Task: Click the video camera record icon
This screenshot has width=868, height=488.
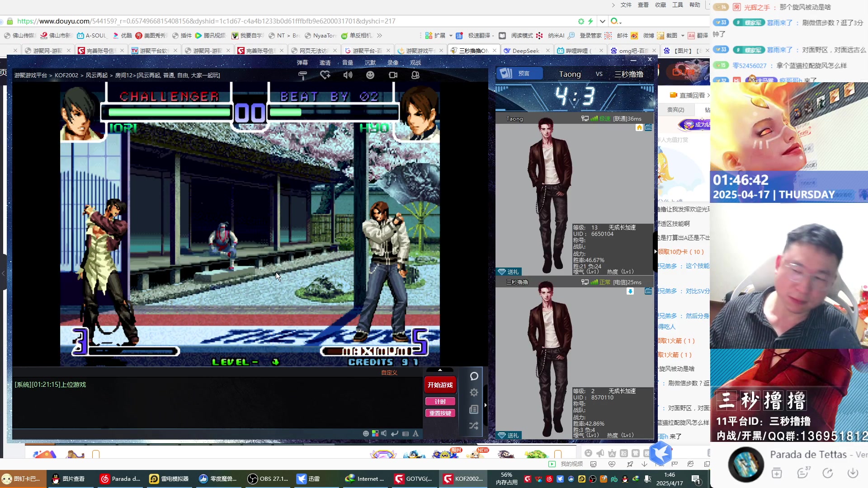Action: click(393, 75)
